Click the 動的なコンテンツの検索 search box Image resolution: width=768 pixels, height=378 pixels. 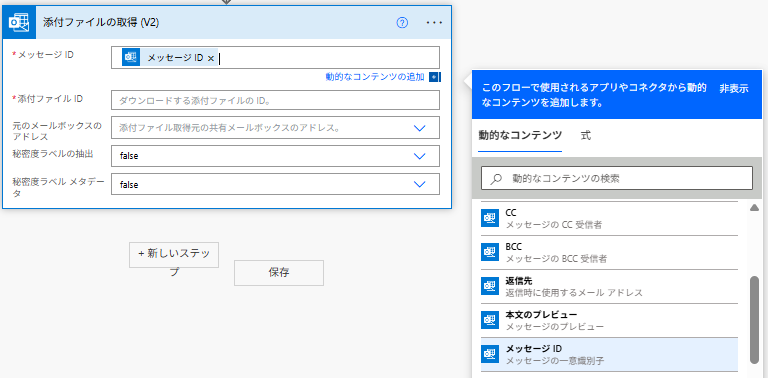click(x=617, y=178)
